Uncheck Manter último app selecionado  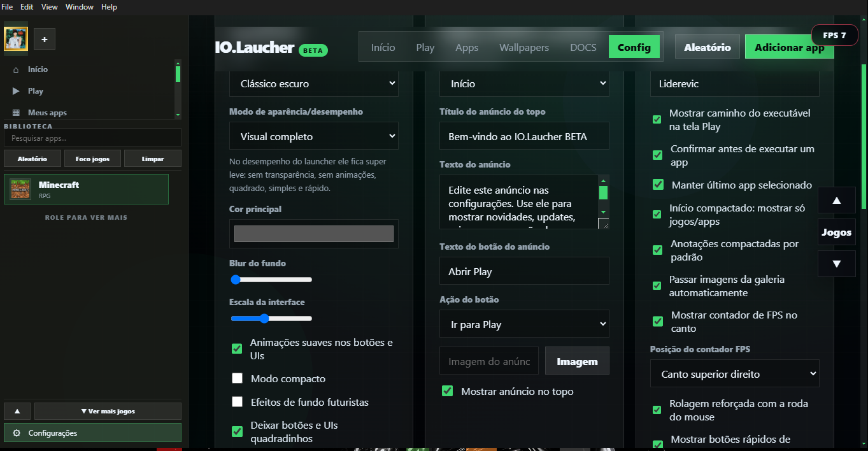click(658, 185)
